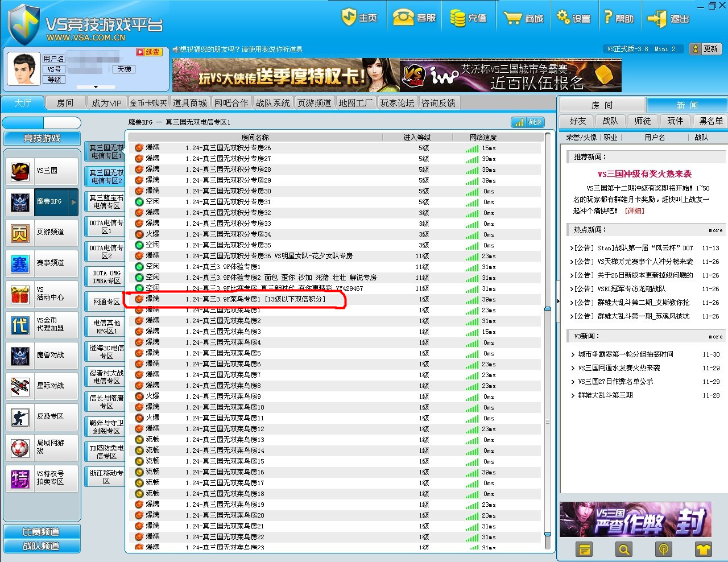Select 赛事频道 icon in sidebar

[20, 263]
